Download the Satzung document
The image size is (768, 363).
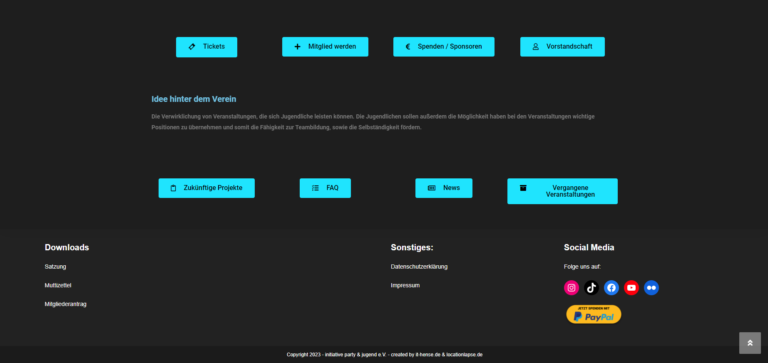55,267
